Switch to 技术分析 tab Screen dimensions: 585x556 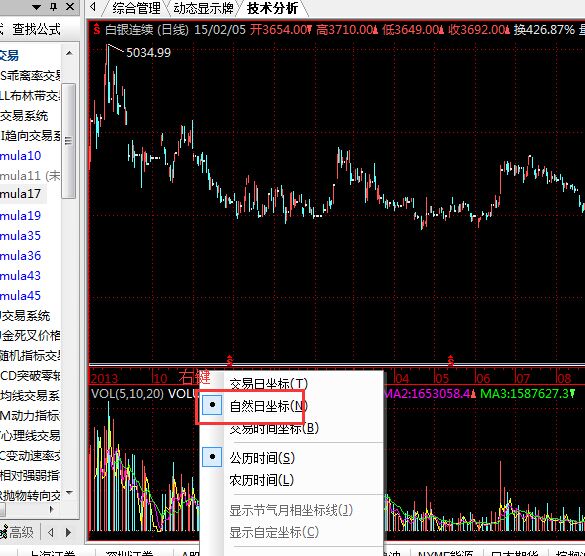[x=273, y=8]
